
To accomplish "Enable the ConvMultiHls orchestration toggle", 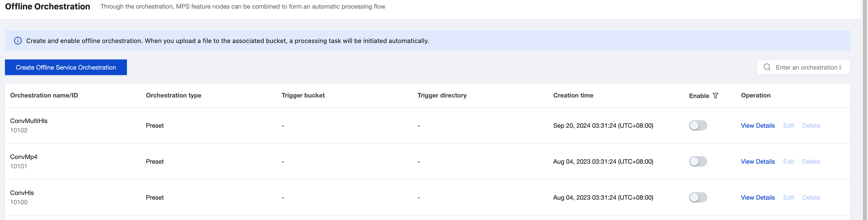I will 698,126.
